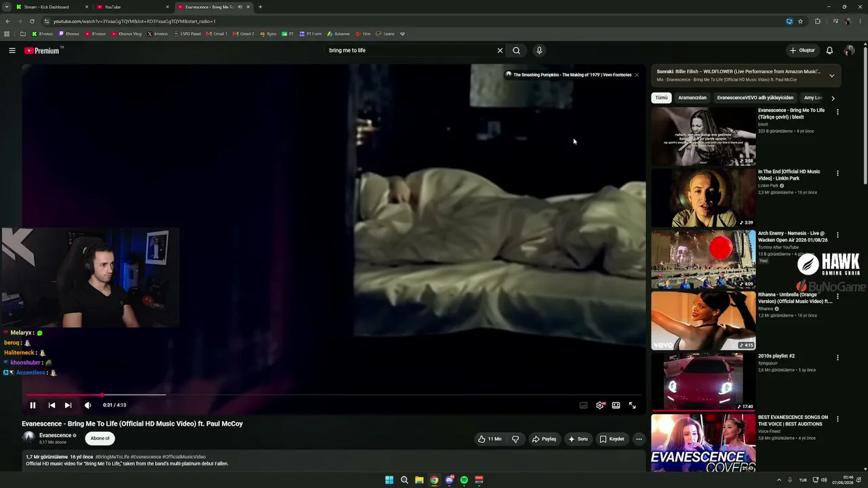The width and height of the screenshot is (868, 488).
Task: Open the player settings gear
Action: [599, 405]
